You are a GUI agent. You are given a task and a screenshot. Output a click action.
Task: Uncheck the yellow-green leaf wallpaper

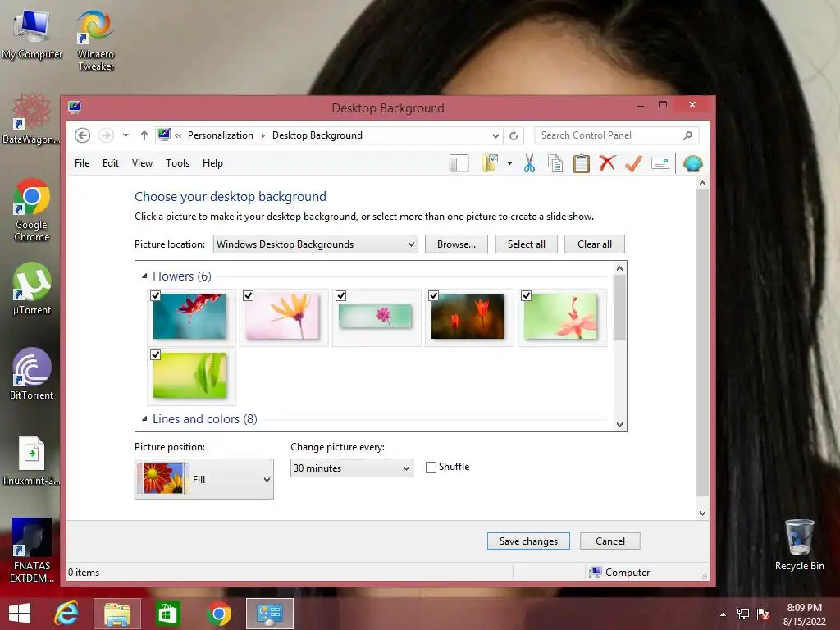coord(155,354)
